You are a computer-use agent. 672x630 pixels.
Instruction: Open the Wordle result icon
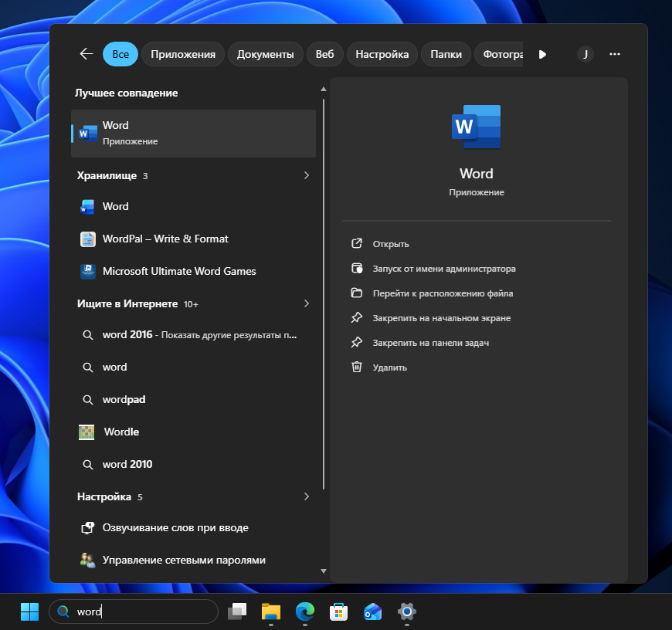pyautogui.click(x=87, y=432)
